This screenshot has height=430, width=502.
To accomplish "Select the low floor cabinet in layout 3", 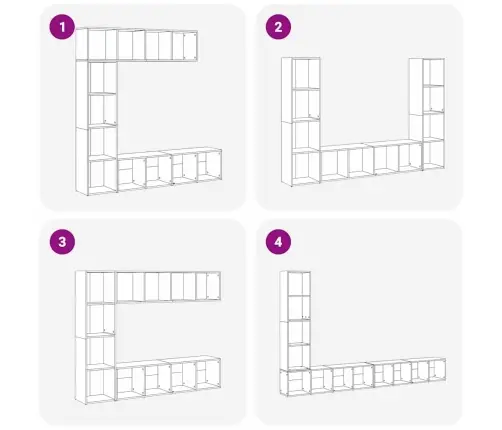I will point(169,378).
